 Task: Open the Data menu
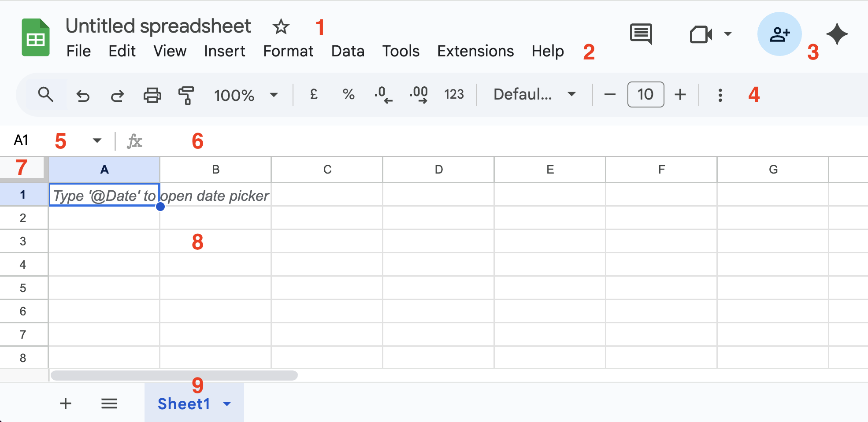click(348, 51)
